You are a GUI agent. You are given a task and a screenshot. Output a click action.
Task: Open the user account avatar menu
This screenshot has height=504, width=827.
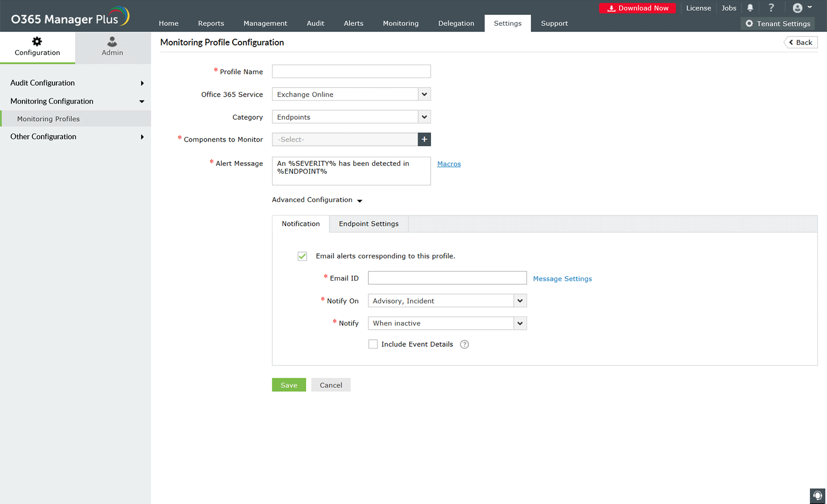802,8
